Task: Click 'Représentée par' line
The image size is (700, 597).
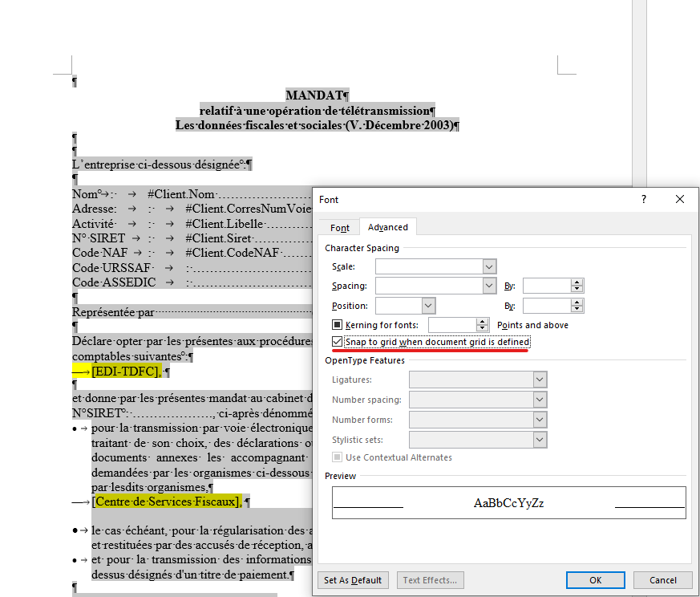Action: 113,312
